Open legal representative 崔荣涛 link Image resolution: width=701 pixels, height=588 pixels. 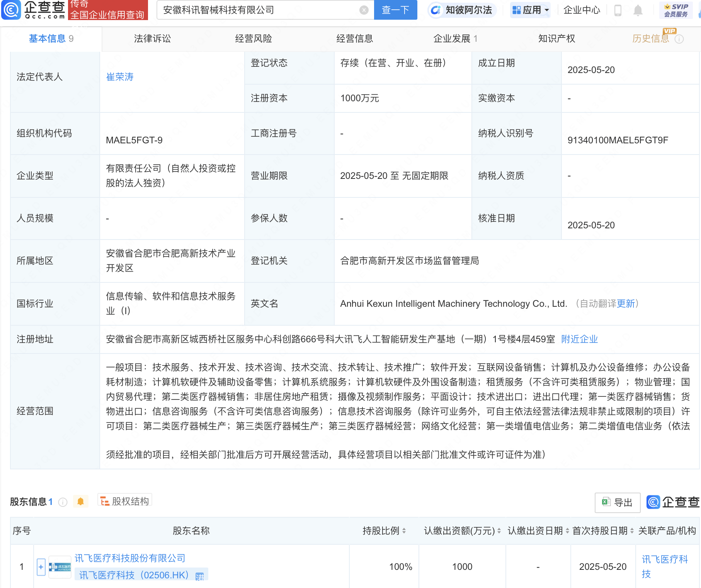pyautogui.click(x=120, y=77)
